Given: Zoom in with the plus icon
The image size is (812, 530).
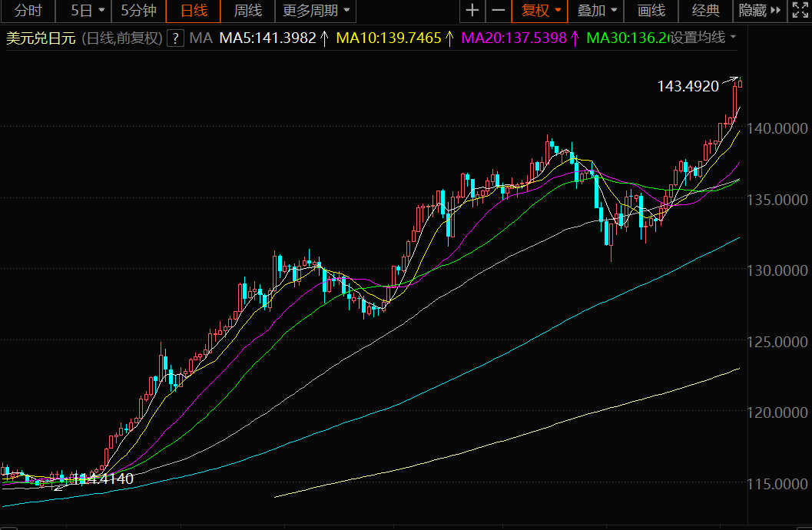Looking at the screenshot, I should [x=472, y=10].
